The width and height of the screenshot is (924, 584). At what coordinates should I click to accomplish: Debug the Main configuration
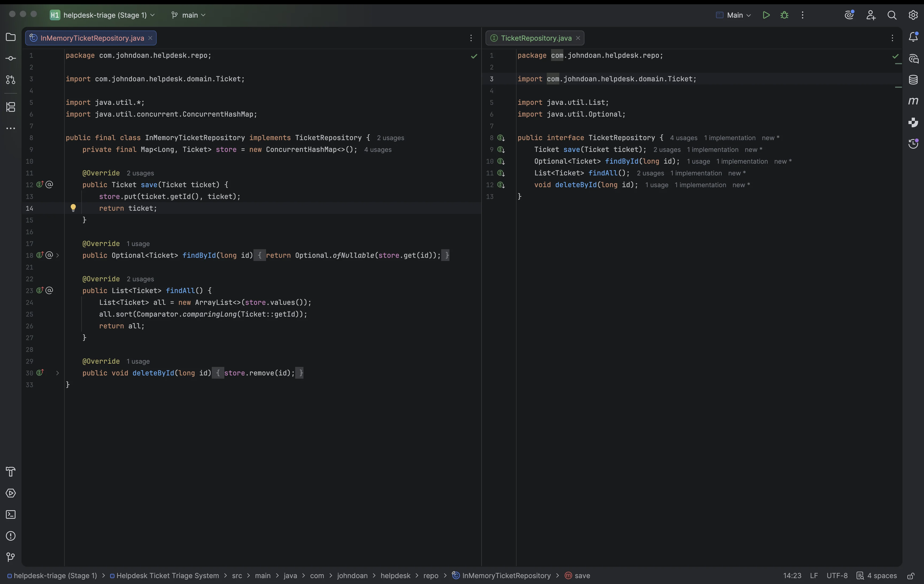point(784,15)
